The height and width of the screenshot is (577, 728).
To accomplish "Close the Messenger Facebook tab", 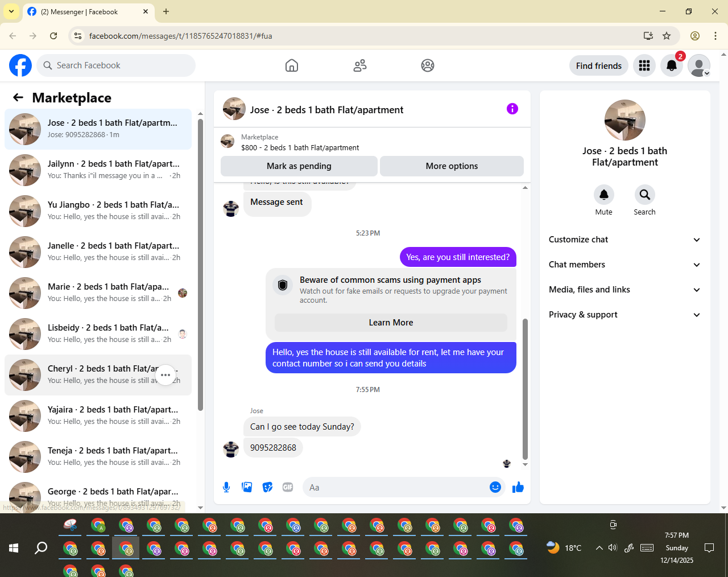I will tap(146, 11).
